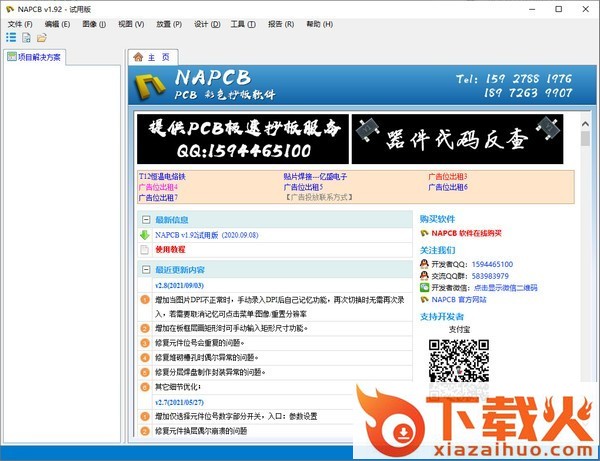Screen dimensions: 600x461
Task: Click 修复堆砌槽孔时偶尔异常的问题 entry
Action: pyautogui.click(x=206, y=357)
